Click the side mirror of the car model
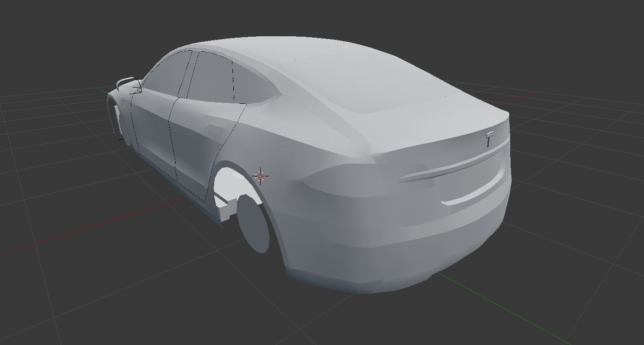 [129, 85]
